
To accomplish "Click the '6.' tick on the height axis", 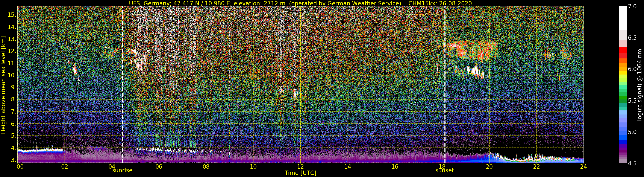I will tap(13, 124).
